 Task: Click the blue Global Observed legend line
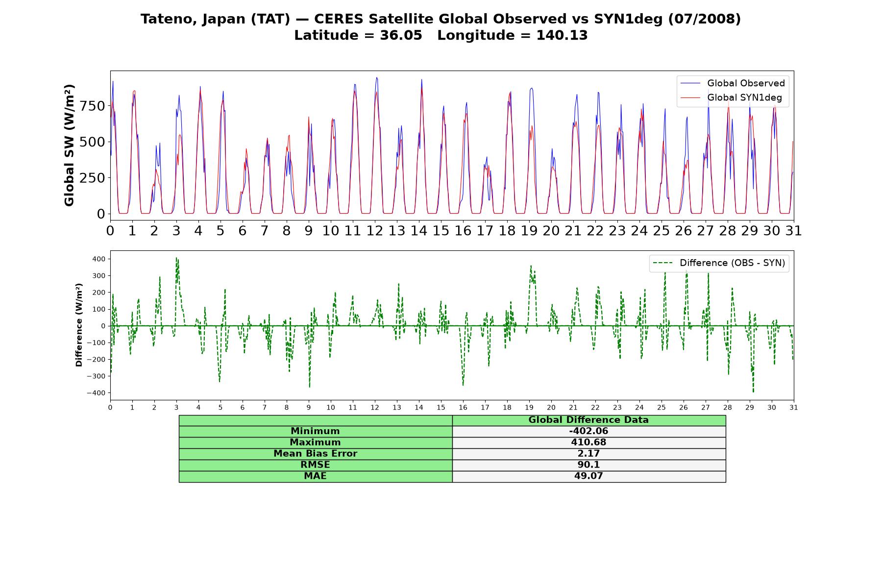tap(690, 83)
